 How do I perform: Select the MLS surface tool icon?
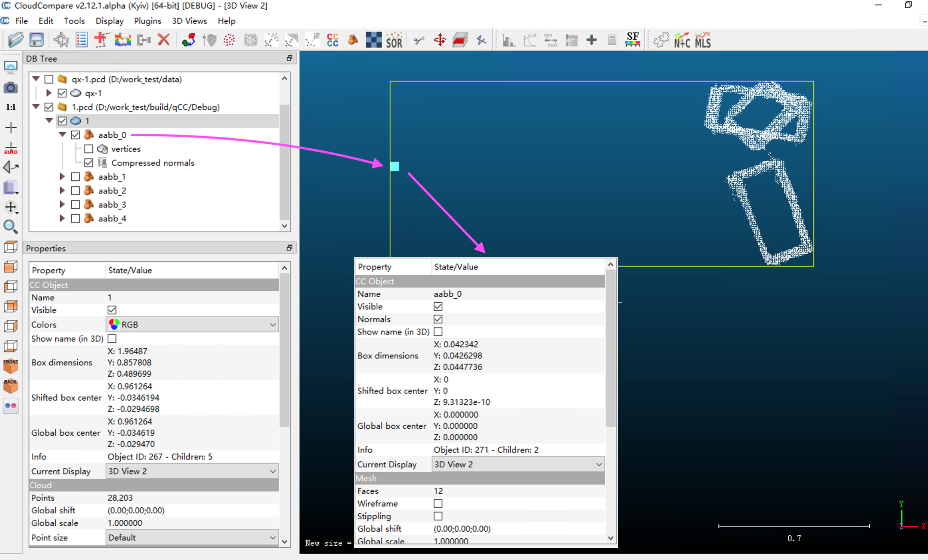click(x=705, y=41)
